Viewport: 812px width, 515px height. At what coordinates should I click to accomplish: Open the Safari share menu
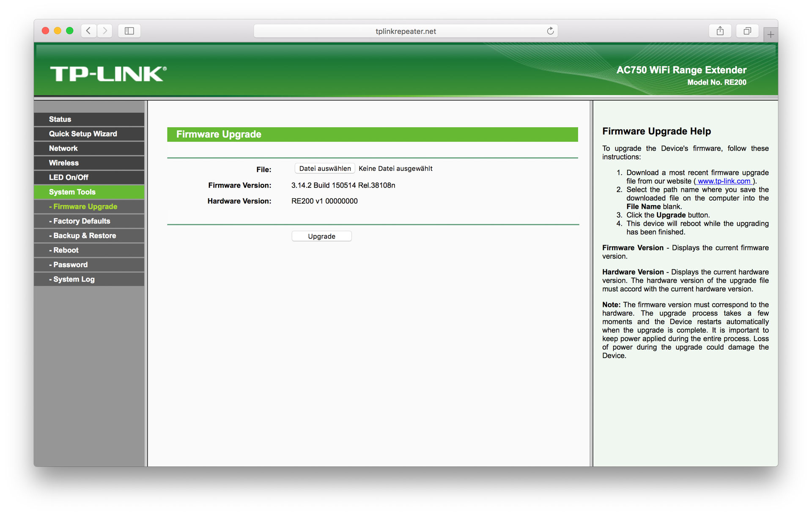pyautogui.click(x=720, y=31)
